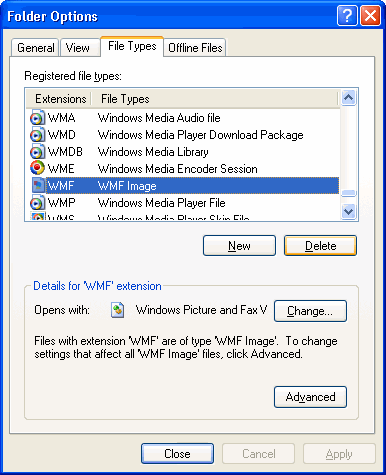This screenshot has height=475, width=386.
Task: Click the WMD Windows Media icon
Action: 37,135
